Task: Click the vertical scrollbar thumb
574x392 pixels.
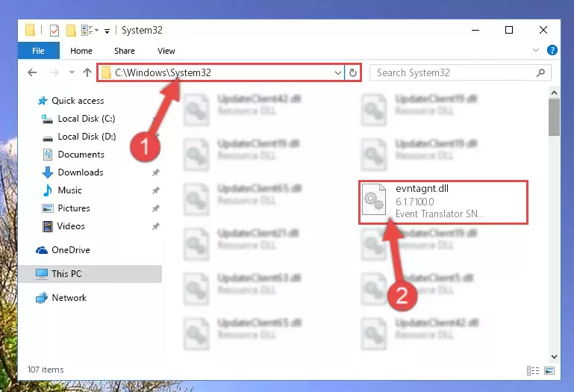Action: tap(555, 117)
